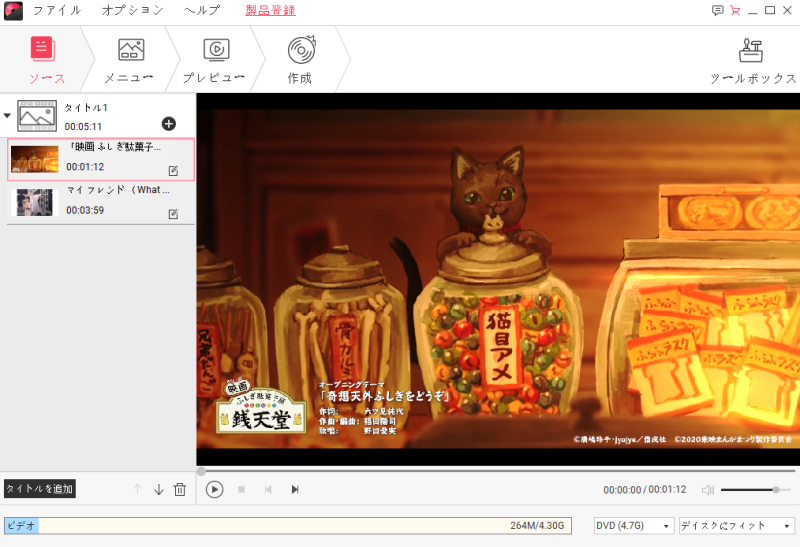The width and height of the screenshot is (800, 547).
Task: Delete the selected clip with trash icon
Action: (180, 489)
